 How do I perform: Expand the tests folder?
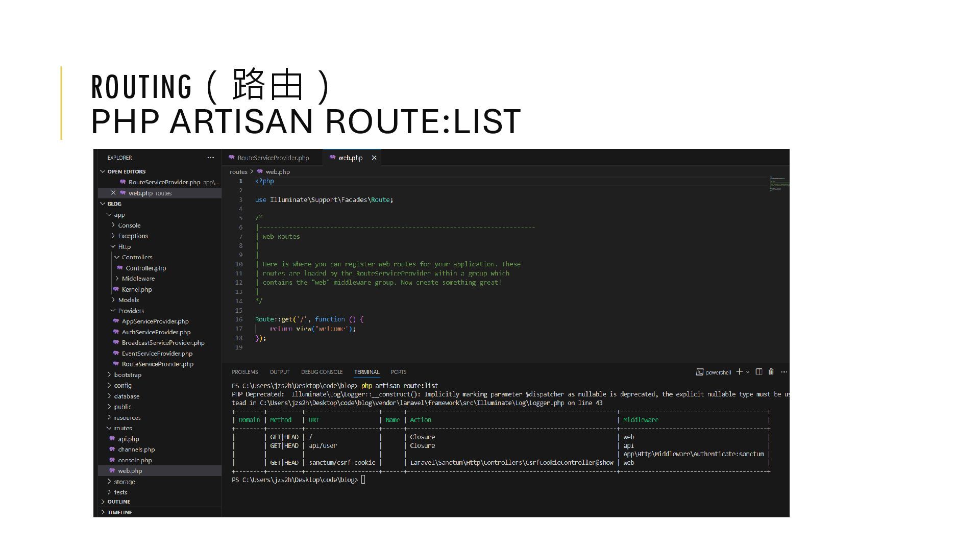point(120,492)
